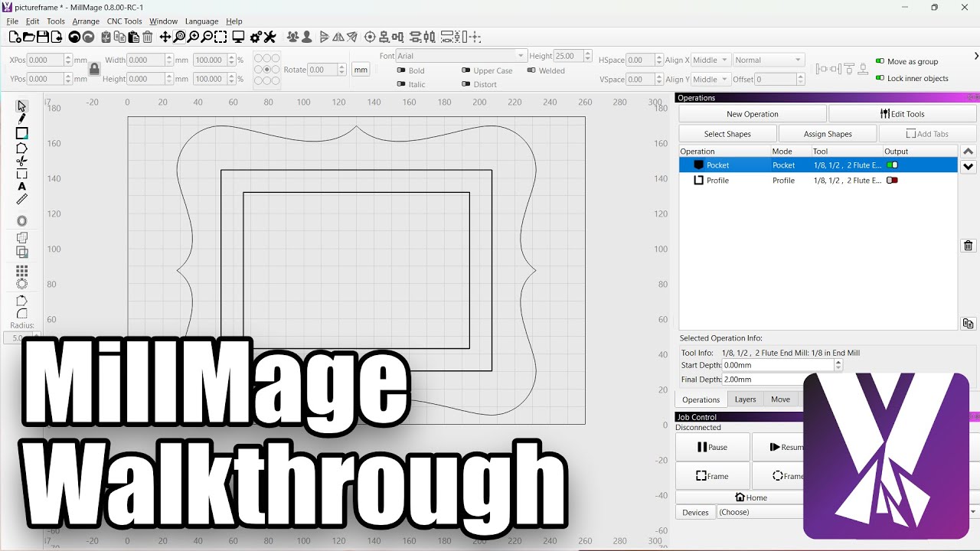
Task: Open the Arrange menu
Action: point(86,21)
